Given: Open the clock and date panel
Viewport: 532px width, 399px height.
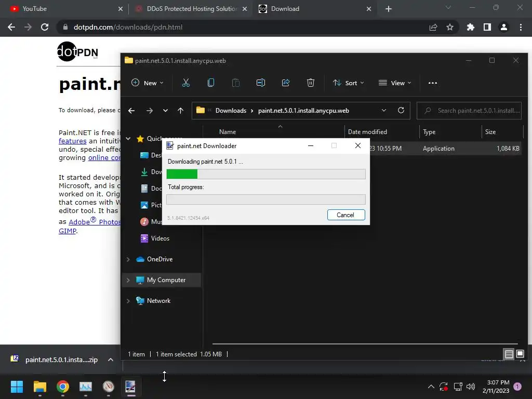Looking at the screenshot, I should point(496,387).
